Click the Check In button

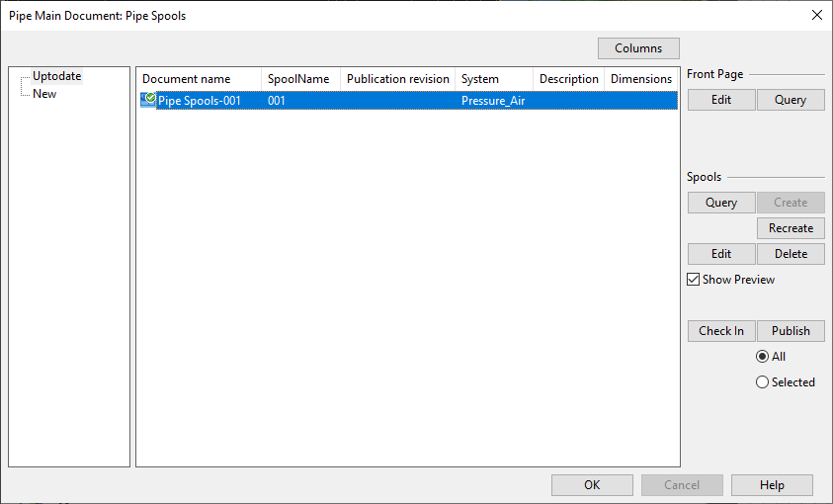click(721, 331)
